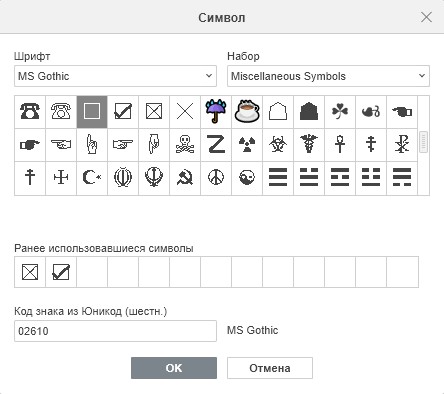Choose the umbrella with rain drops symbol
The image size is (444, 394).
[216, 112]
